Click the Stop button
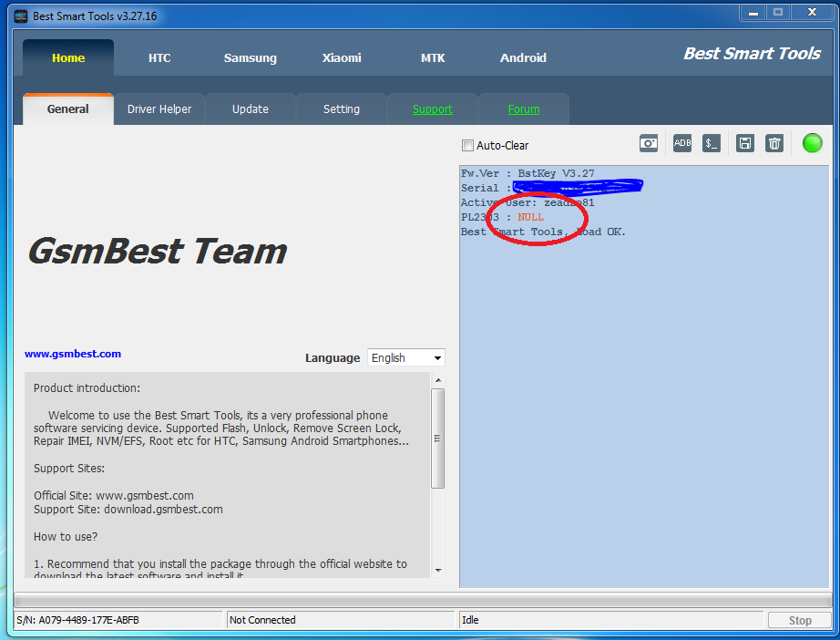The width and height of the screenshot is (840, 640). coord(800,620)
